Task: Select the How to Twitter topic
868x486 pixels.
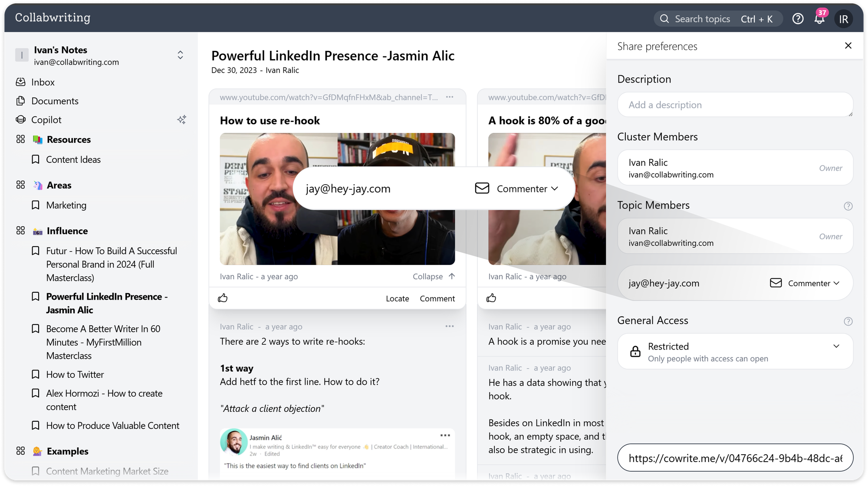Action: pos(75,374)
